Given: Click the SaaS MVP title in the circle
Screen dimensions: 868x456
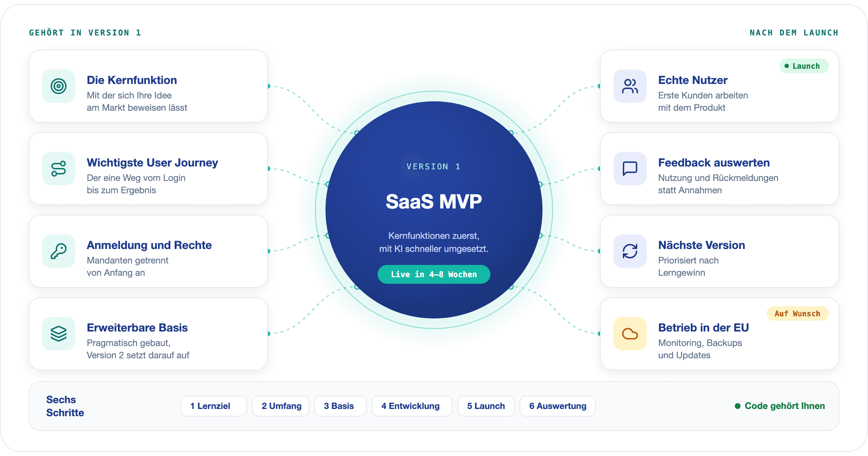Looking at the screenshot, I should click(x=434, y=202).
